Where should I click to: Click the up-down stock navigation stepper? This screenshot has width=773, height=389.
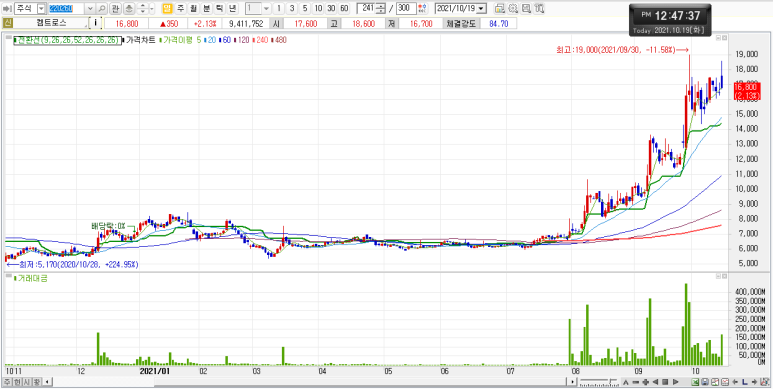(142, 8)
